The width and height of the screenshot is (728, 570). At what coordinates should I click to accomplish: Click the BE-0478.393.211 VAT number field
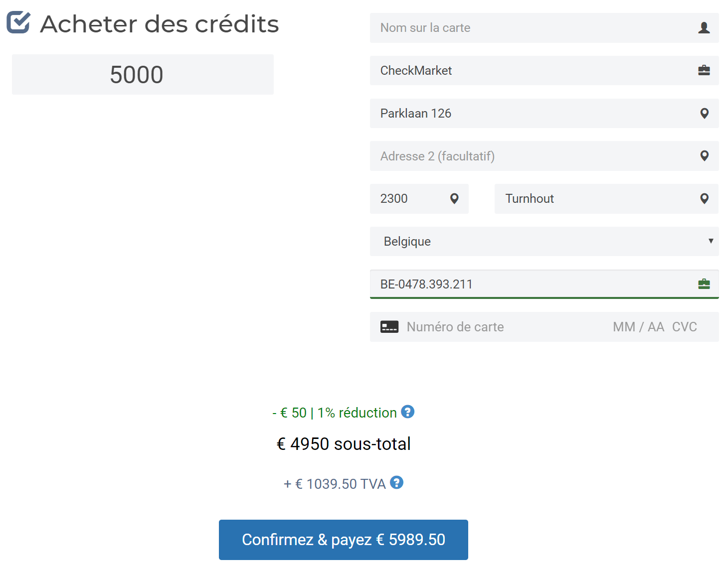[x=544, y=284]
